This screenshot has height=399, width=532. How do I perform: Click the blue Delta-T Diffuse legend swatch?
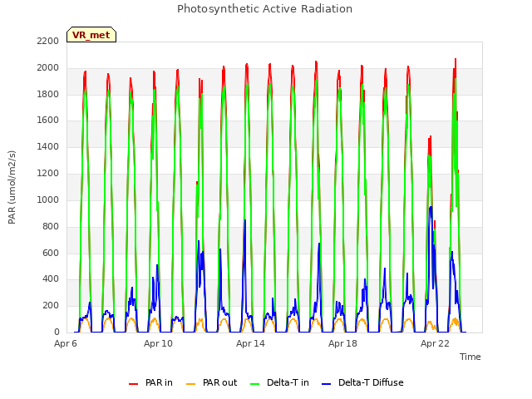(x=327, y=384)
